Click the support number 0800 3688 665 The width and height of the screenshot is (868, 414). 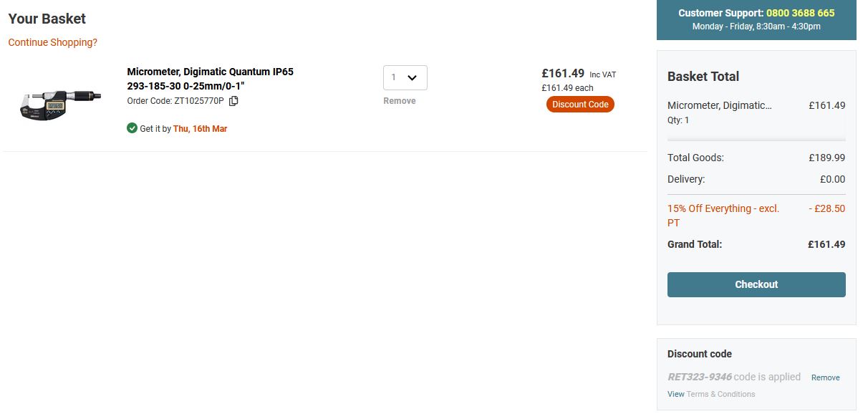(800, 13)
